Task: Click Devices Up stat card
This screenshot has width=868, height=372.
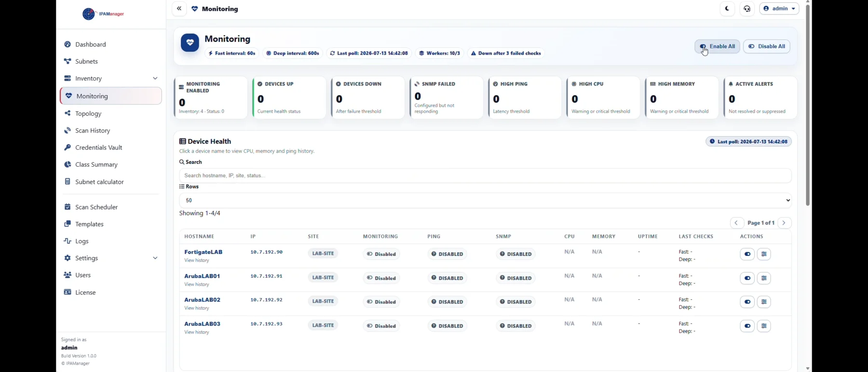Action: [x=289, y=97]
